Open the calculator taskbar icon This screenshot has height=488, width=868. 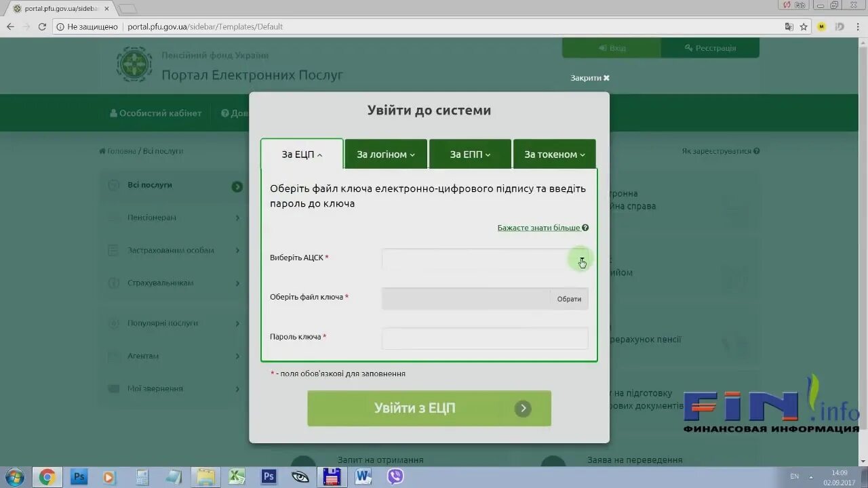pos(142,477)
